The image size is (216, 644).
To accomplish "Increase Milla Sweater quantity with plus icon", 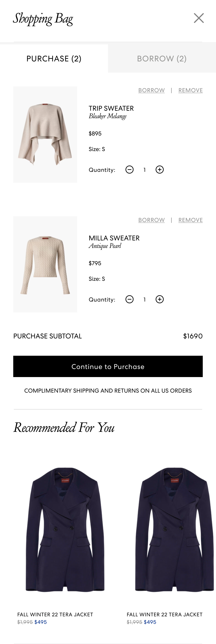I will click(x=160, y=300).
